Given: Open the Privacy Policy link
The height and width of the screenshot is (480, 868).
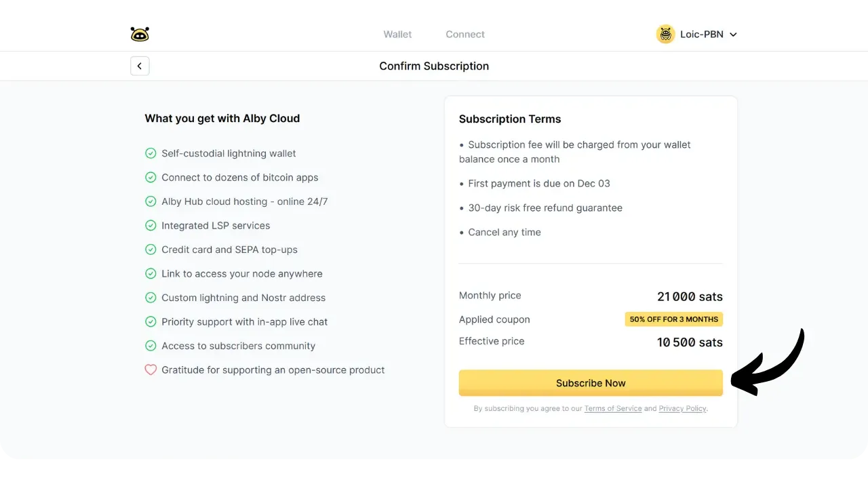Looking at the screenshot, I should (x=682, y=409).
